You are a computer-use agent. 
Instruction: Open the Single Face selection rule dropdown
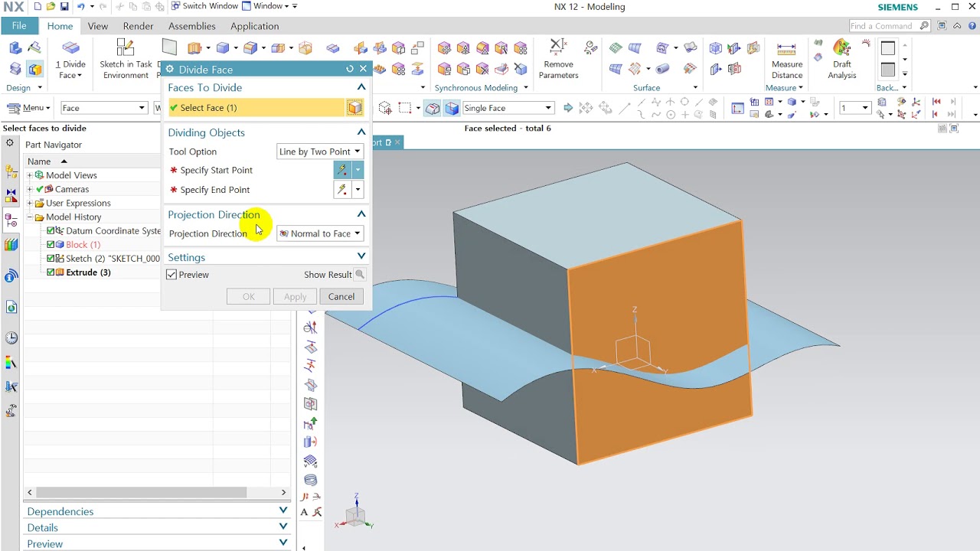(508, 108)
